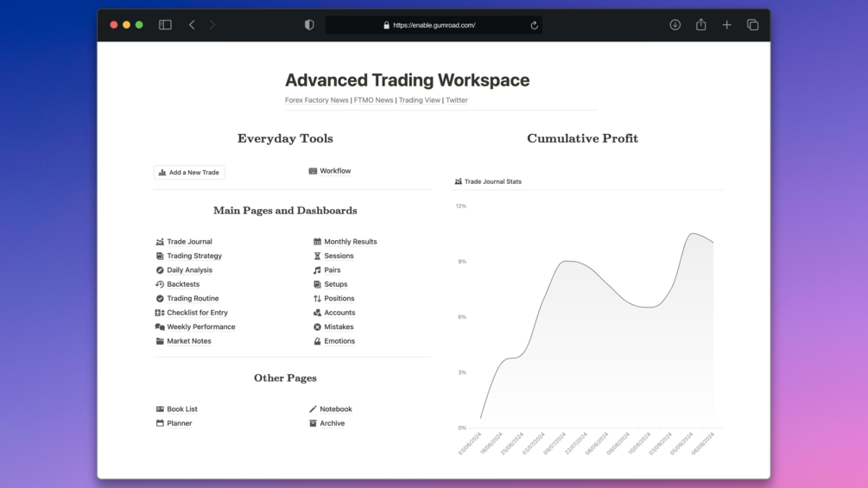Click the privacy shield icon
This screenshot has width=868, height=488.
309,25
